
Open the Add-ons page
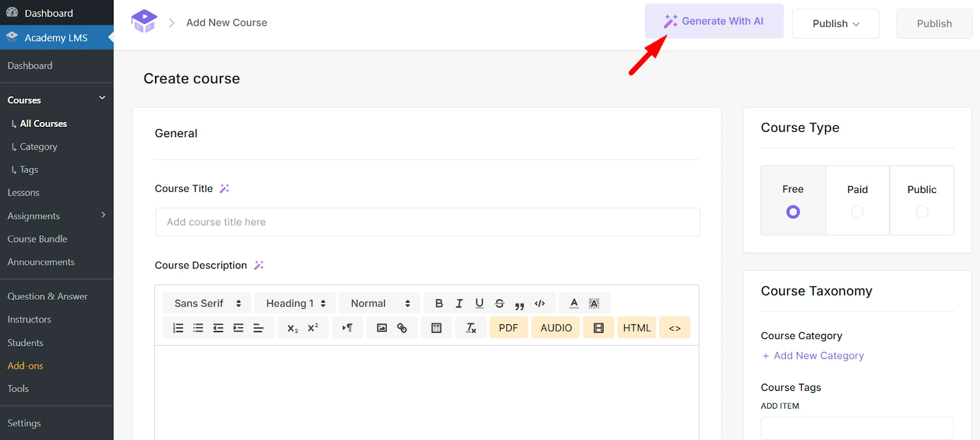coord(25,366)
